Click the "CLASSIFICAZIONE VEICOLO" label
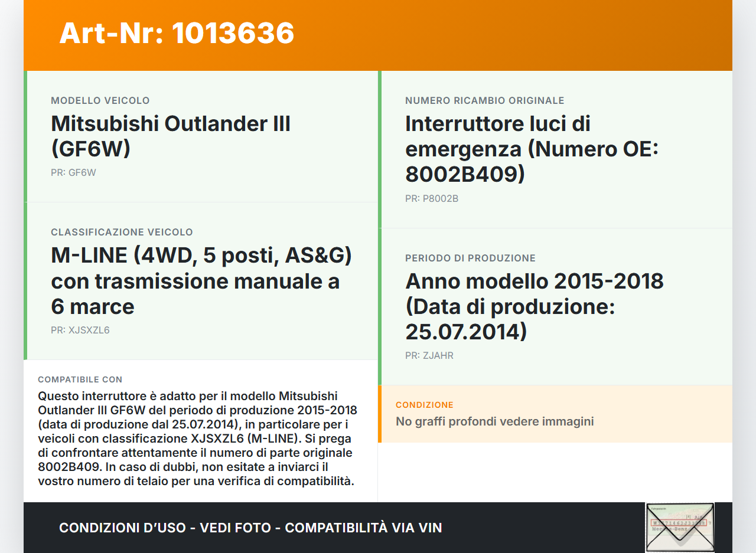This screenshot has width=756, height=553. (122, 232)
